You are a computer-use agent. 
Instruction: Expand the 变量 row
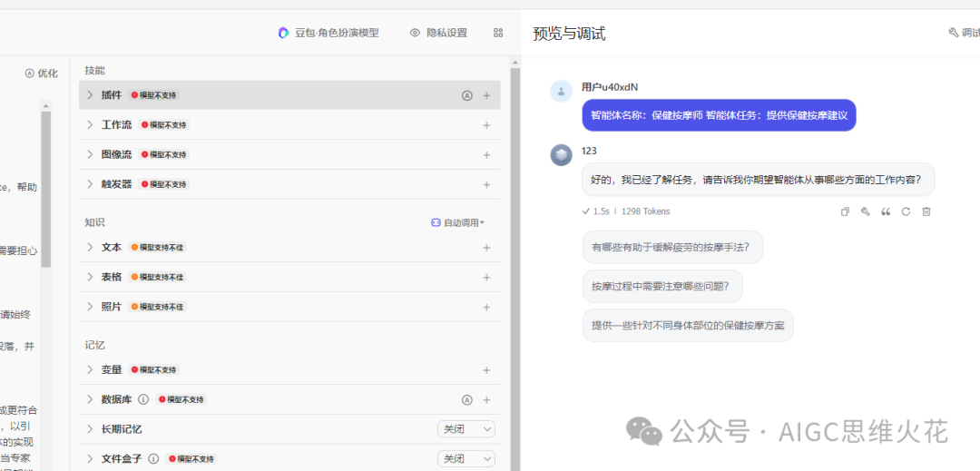tap(90, 370)
